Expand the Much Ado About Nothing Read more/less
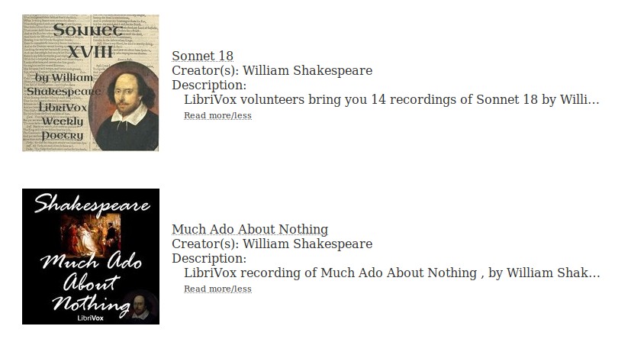644x339 pixels. (217, 289)
